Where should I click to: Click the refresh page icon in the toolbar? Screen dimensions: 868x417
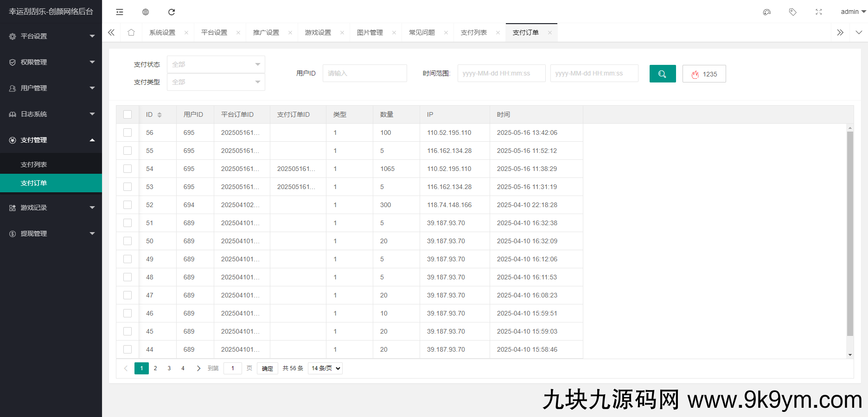(x=172, y=12)
